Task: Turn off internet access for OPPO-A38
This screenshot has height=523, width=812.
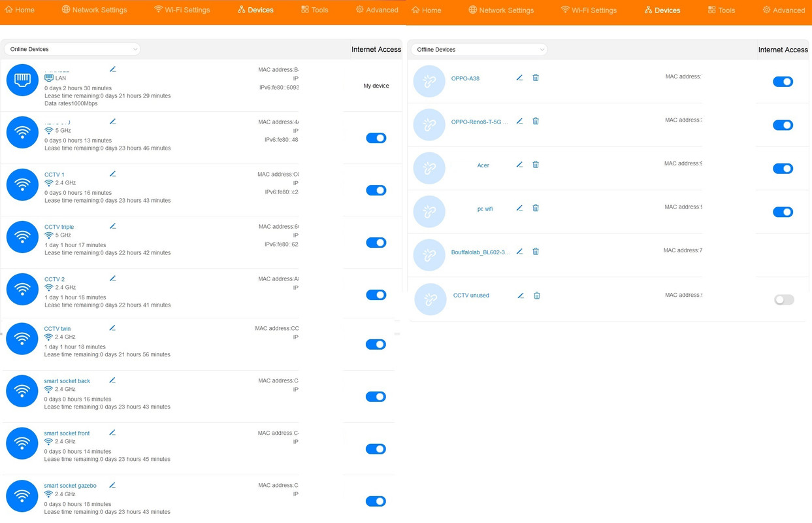Action: (783, 82)
